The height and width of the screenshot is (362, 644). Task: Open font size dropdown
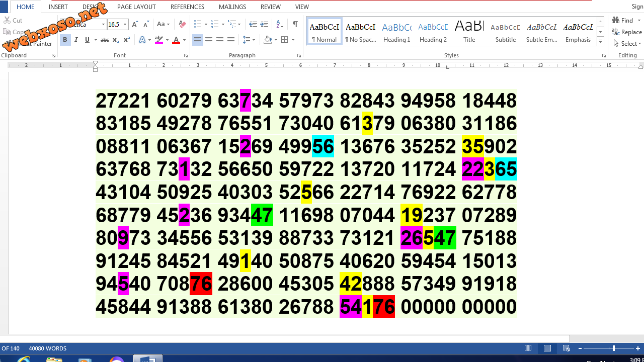click(125, 24)
